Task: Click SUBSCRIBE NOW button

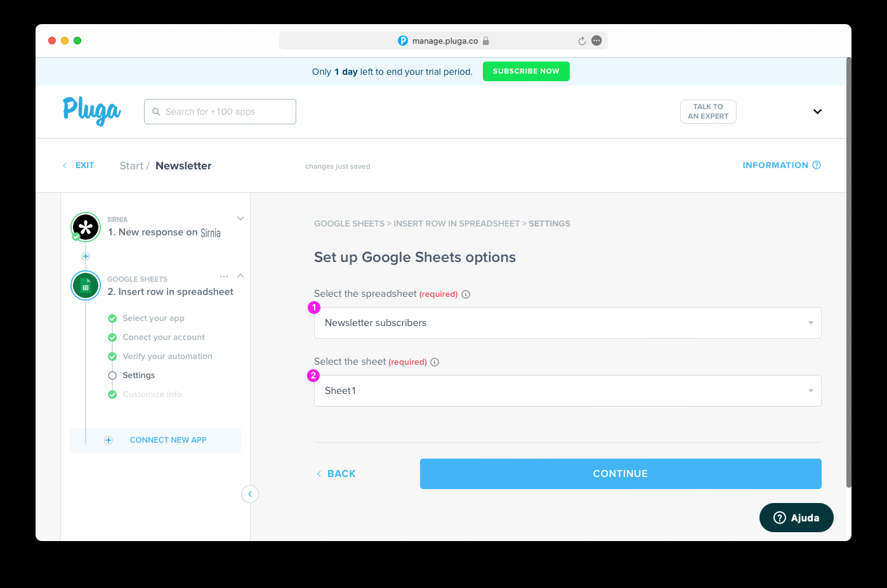Action: click(x=526, y=71)
